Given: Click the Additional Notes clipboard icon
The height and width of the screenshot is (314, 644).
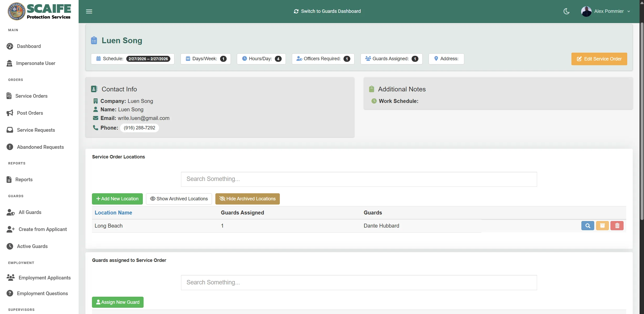Looking at the screenshot, I should pos(372,89).
